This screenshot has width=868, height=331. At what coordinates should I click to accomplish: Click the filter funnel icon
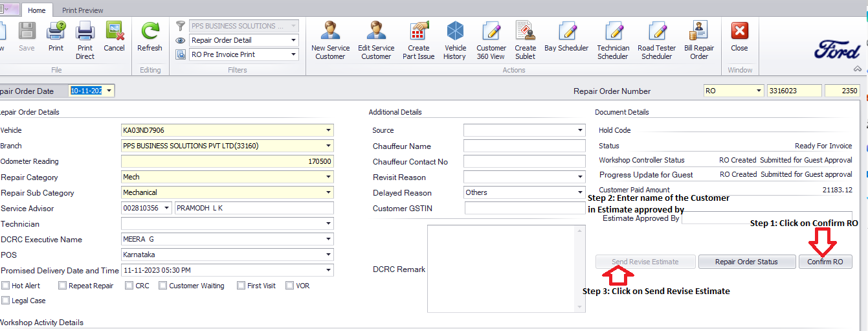pyautogui.click(x=181, y=26)
